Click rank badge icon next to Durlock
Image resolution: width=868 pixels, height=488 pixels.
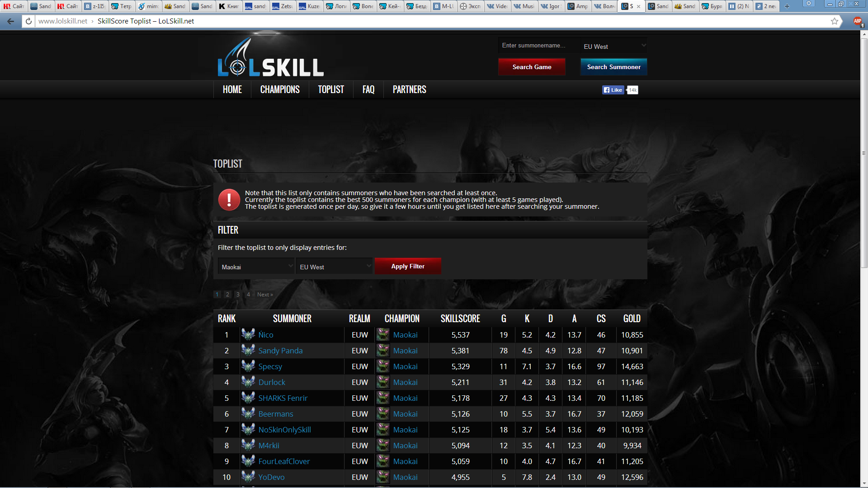tap(248, 382)
